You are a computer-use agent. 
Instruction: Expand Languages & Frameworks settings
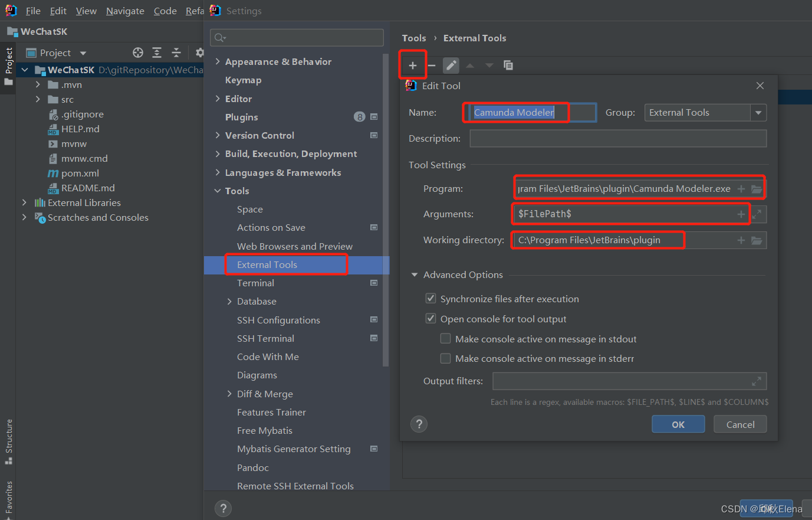pyautogui.click(x=218, y=172)
